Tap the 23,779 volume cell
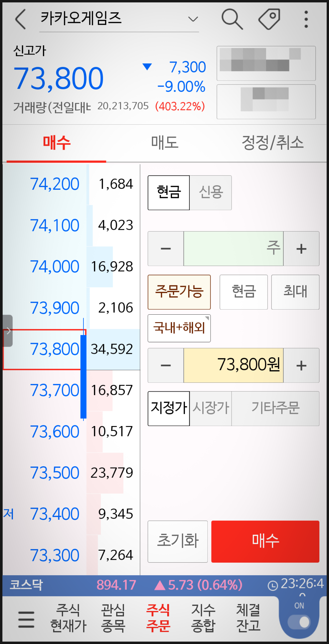The image size is (329, 644). pyautogui.click(x=113, y=473)
